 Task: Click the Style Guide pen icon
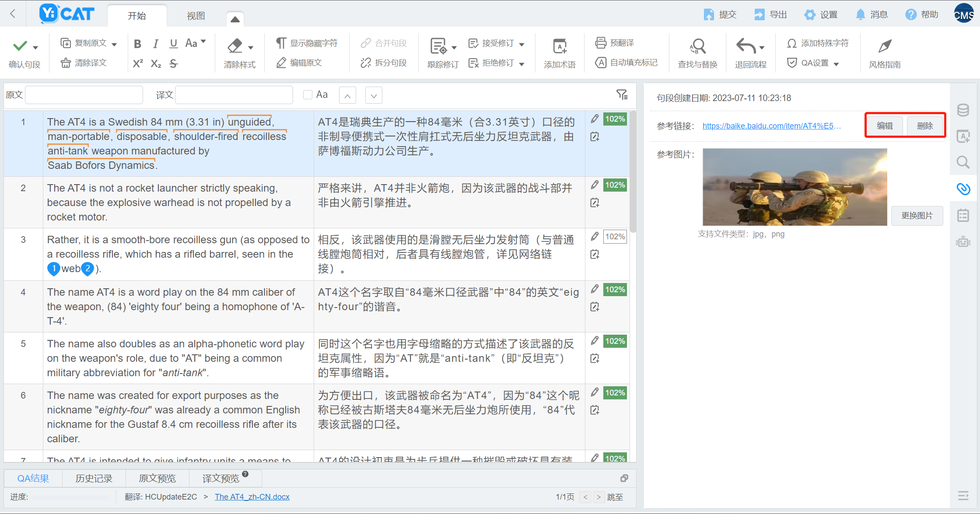[885, 46]
